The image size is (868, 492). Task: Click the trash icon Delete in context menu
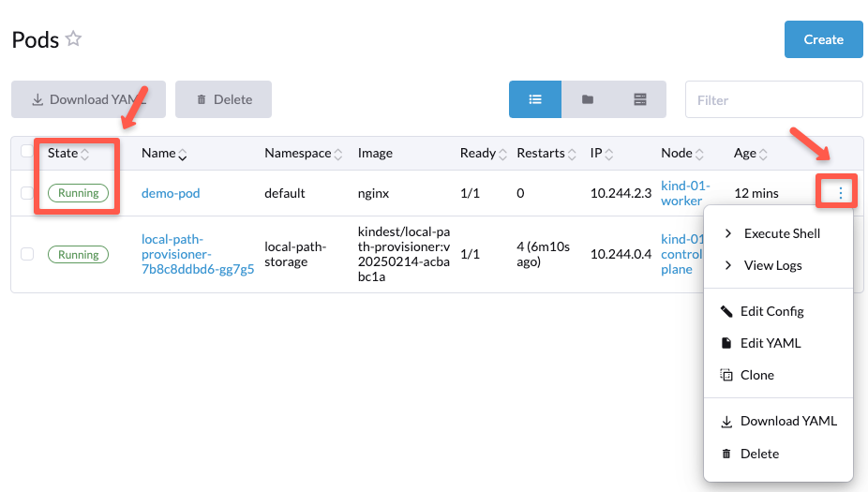pyautogui.click(x=726, y=454)
